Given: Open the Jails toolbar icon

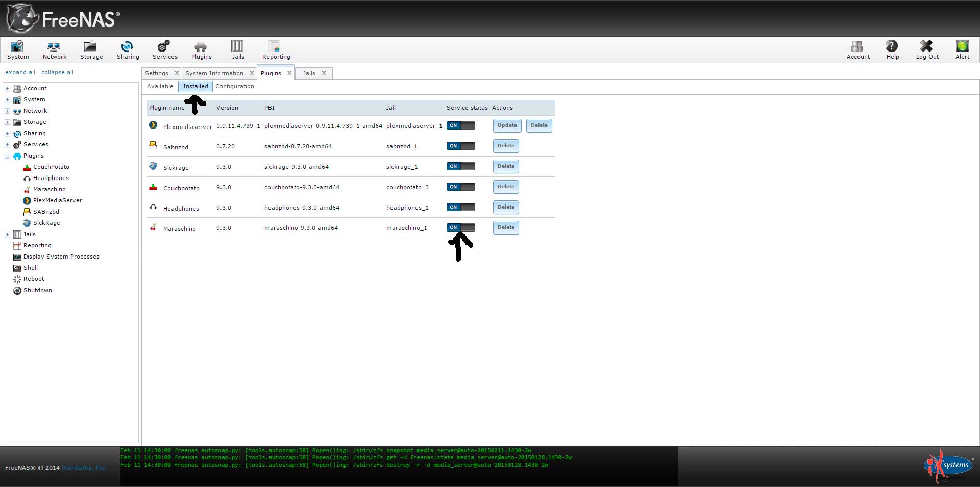Looking at the screenshot, I should [x=238, y=50].
